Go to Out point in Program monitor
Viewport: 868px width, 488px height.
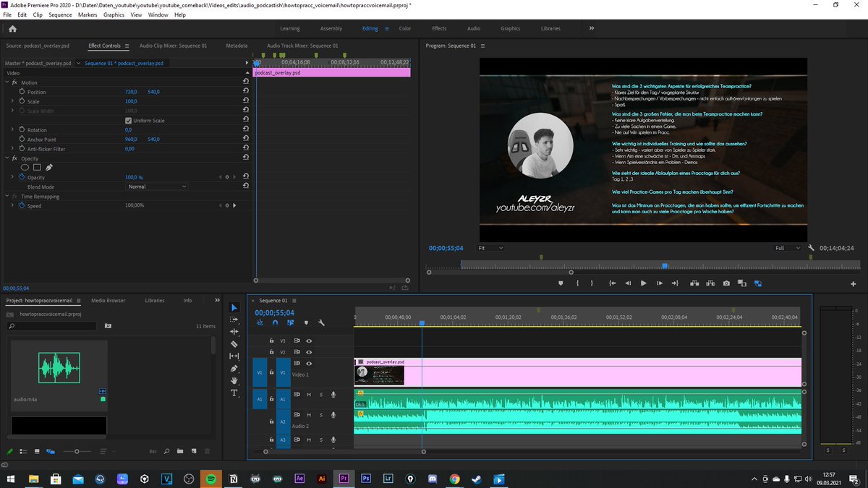(675, 283)
